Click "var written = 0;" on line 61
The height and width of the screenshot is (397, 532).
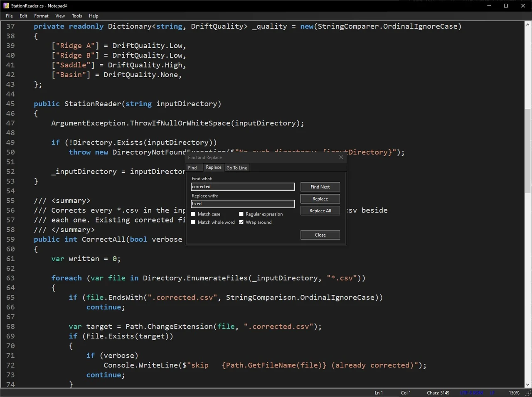pyautogui.click(x=86, y=259)
